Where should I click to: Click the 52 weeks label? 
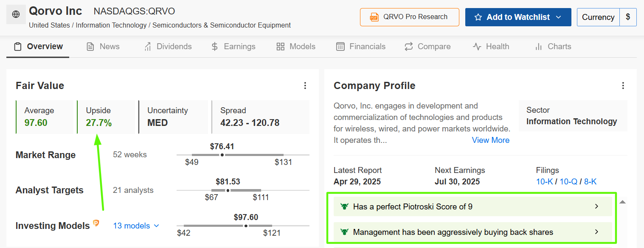tap(130, 155)
